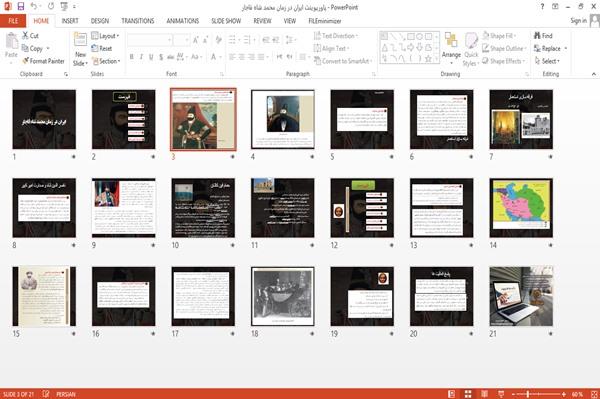Screen dimensions: 600x399
Task: Expand the Layout dropdown
Action: click(x=105, y=36)
